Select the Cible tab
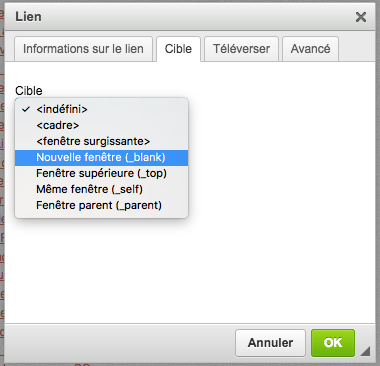The height and width of the screenshot is (366, 380). (x=178, y=49)
